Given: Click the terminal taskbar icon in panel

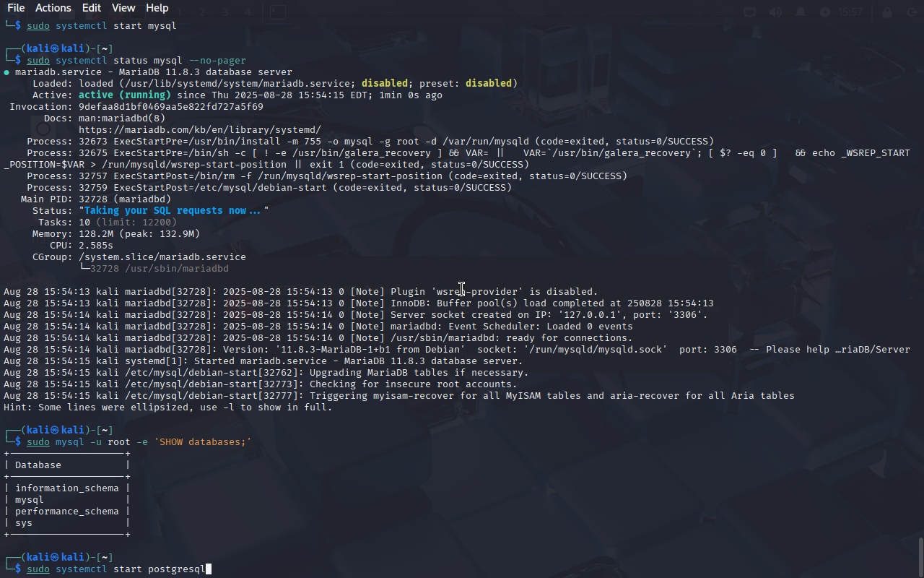Looking at the screenshot, I should (x=278, y=12).
